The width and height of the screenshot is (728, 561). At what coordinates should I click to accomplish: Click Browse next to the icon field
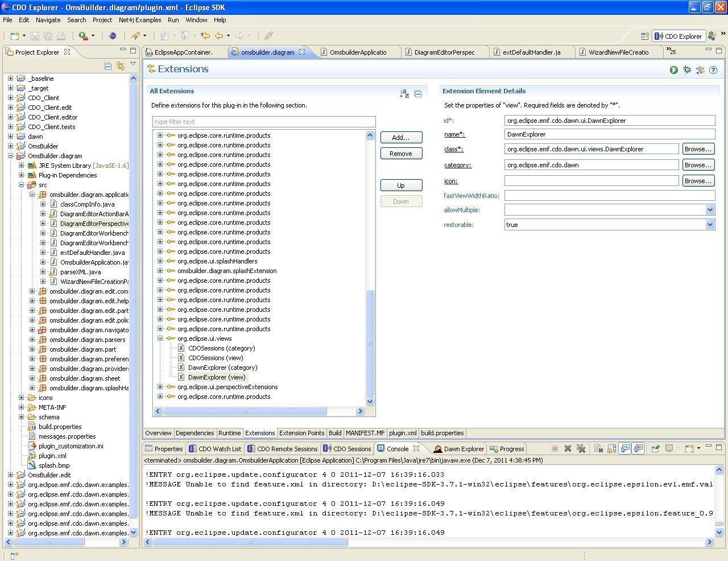tap(698, 181)
